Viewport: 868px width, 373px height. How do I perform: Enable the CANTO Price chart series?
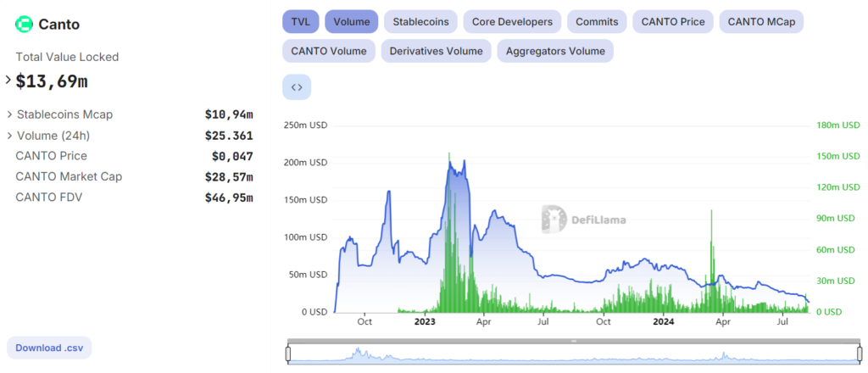tap(673, 21)
